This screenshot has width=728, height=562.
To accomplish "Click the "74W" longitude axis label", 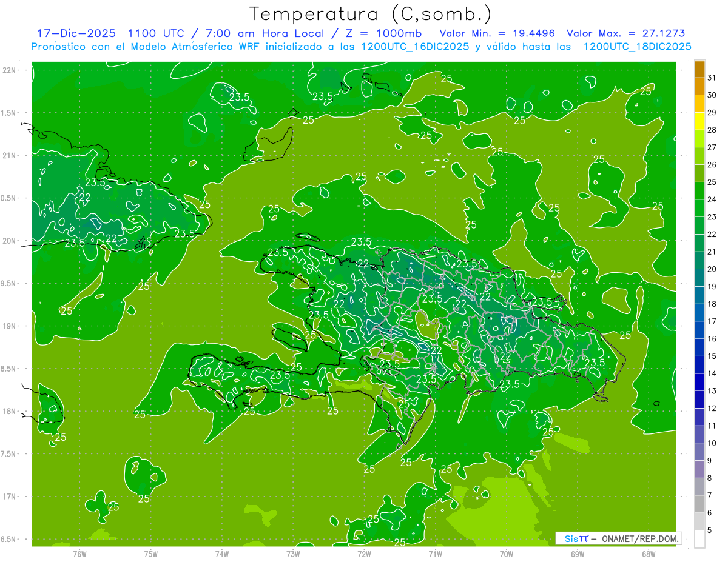I will coord(222,554).
